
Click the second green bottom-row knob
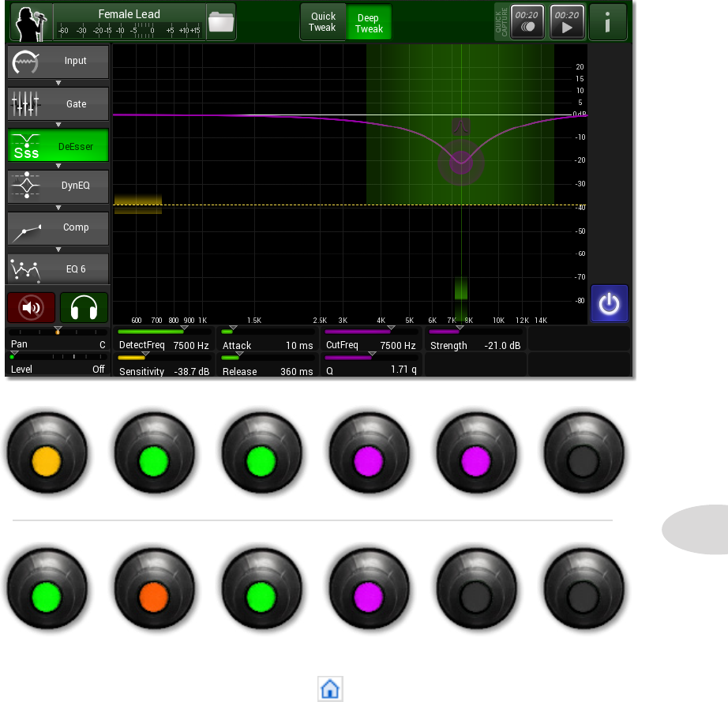click(x=261, y=588)
